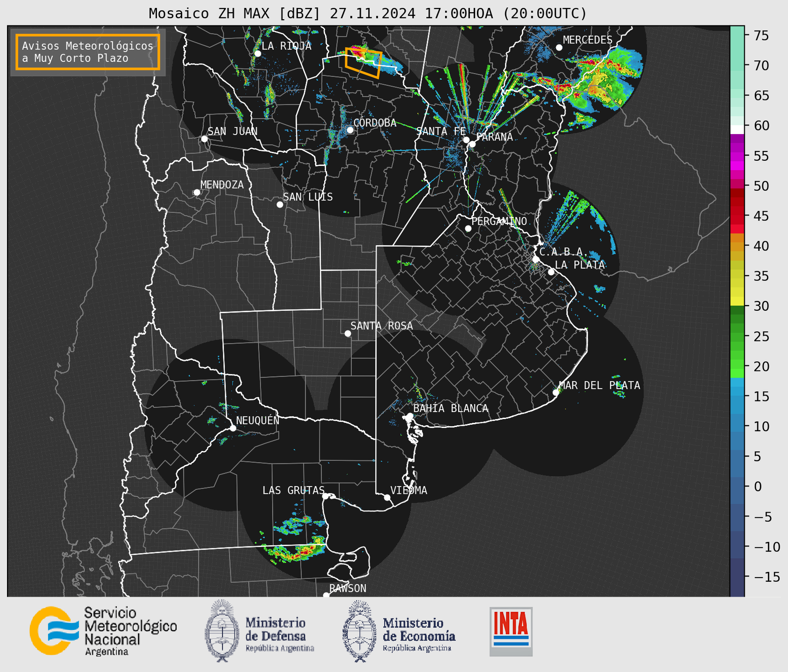The image size is (788, 672).
Task: Click the SANTA ROSA city marker dot
Action: [348, 334]
